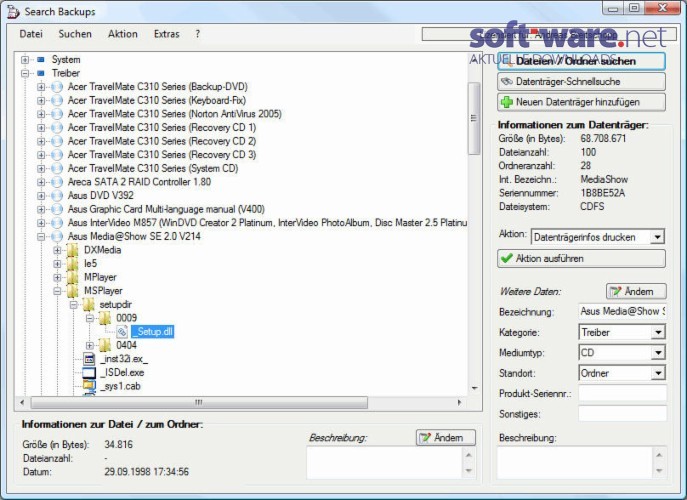Click disc icon of Asus DVD V392
The image size is (687, 500).
57,195
